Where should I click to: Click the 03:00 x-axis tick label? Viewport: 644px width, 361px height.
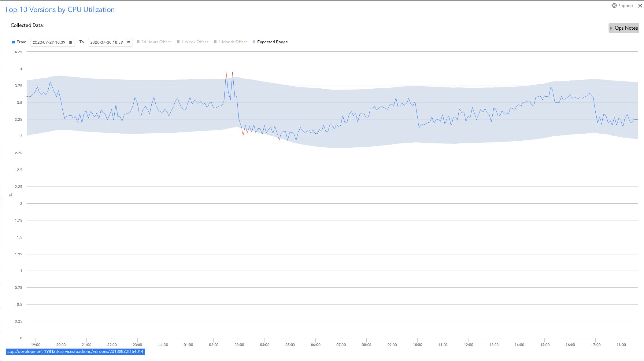[x=239, y=345]
